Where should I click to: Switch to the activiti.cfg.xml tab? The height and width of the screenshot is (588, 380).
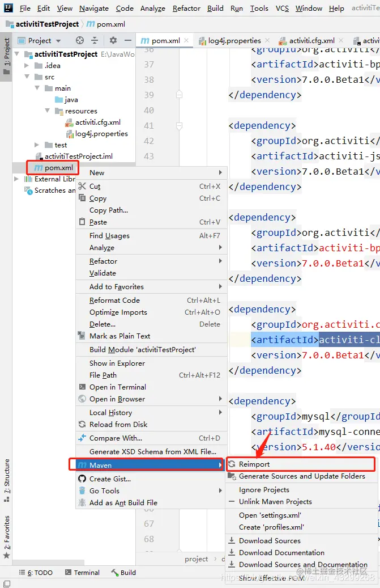click(312, 40)
